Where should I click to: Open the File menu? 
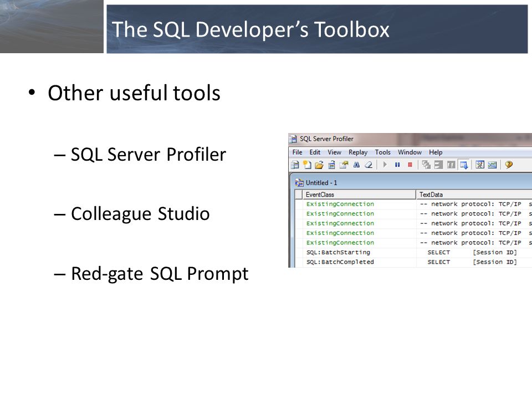tap(297, 152)
